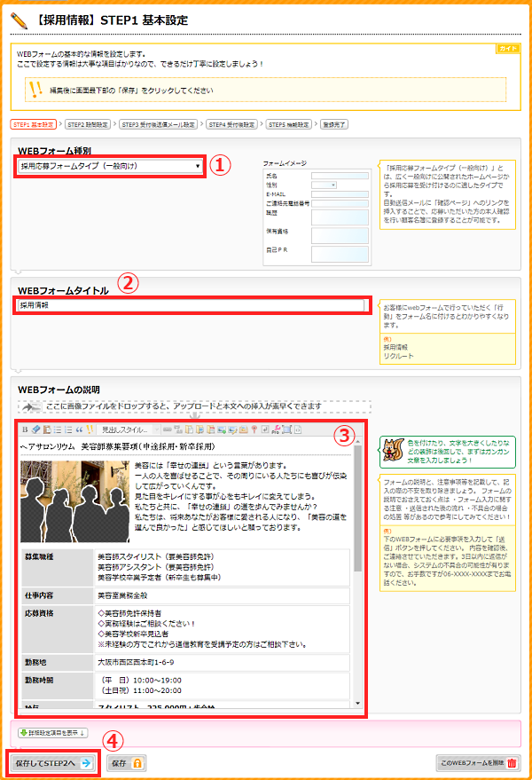The height and width of the screenshot is (780, 532).
Task: Click the WEB form title input field
Action: 191,305
